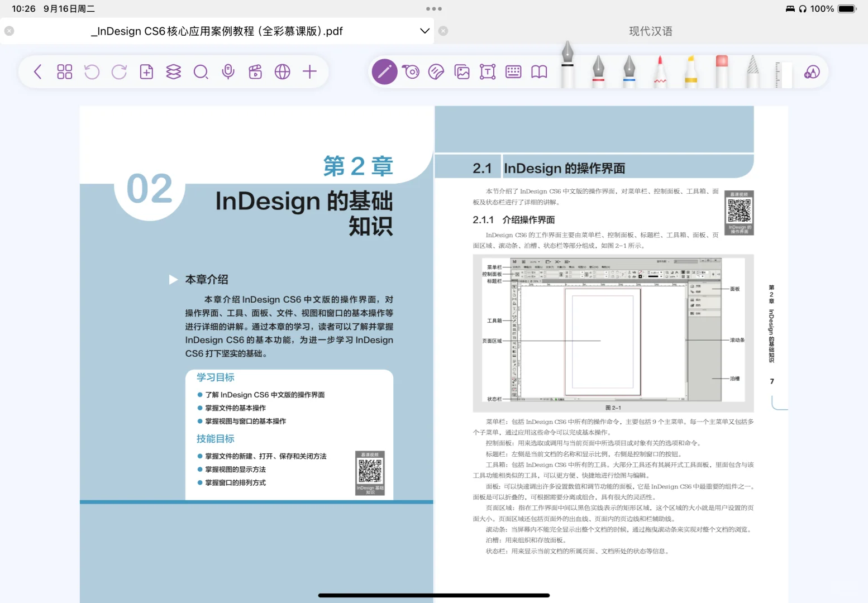The image size is (868, 603).
Task: Select the pencil tool
Action: (x=753, y=71)
